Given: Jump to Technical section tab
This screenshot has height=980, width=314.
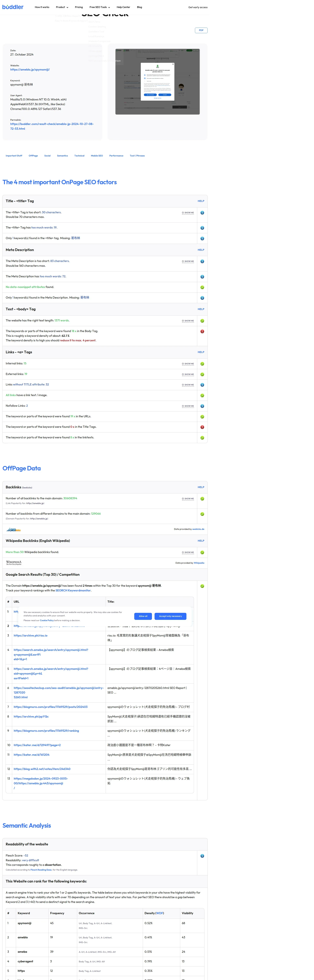Looking at the screenshot, I should tap(79, 156).
